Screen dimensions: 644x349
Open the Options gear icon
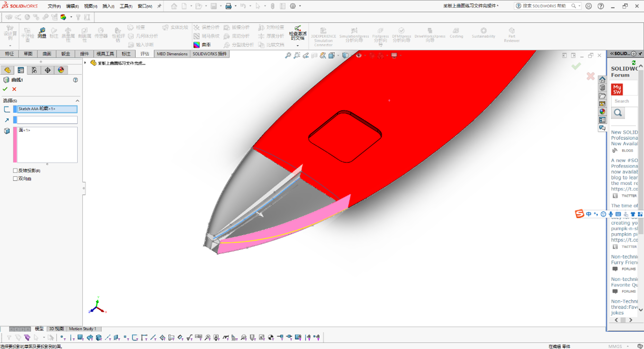coord(293,6)
